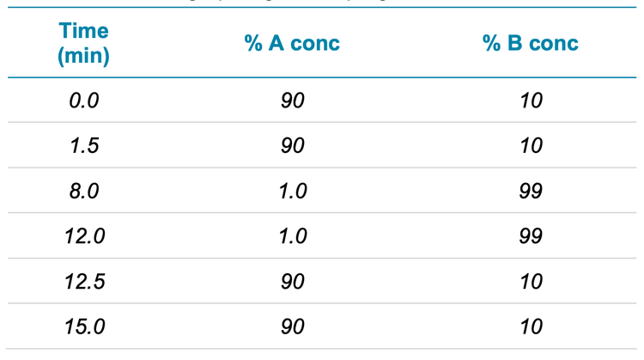Select the 12.0 time cell
Image resolution: width=644 pixels, height=360 pixels.
[x=84, y=235]
